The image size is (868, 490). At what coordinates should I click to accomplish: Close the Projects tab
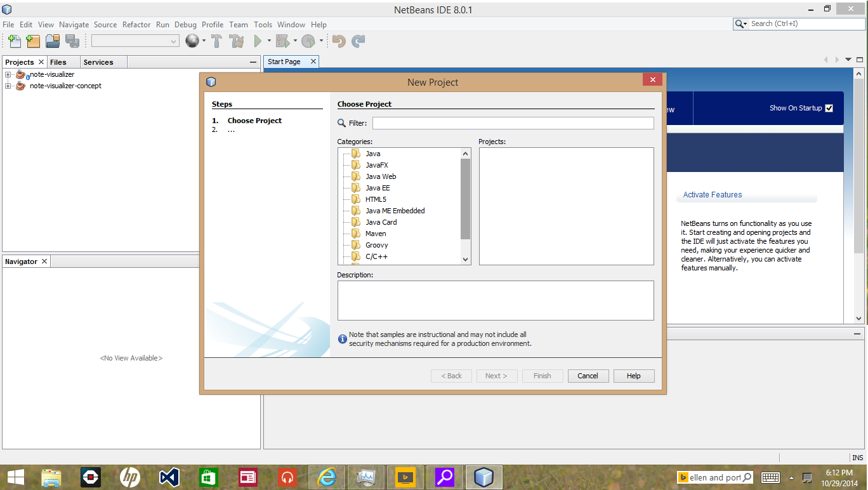[x=41, y=62]
